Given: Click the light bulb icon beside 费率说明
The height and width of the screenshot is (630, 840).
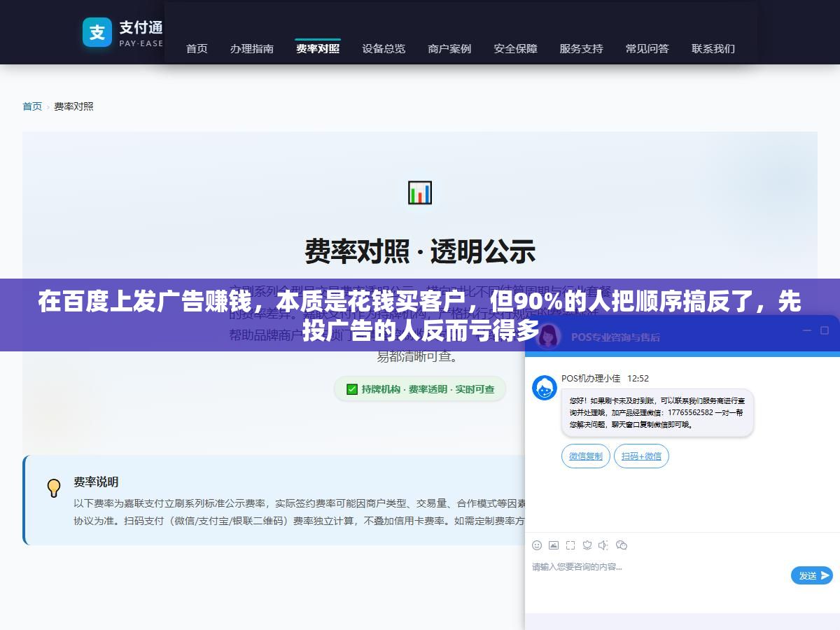Looking at the screenshot, I should coord(54,488).
